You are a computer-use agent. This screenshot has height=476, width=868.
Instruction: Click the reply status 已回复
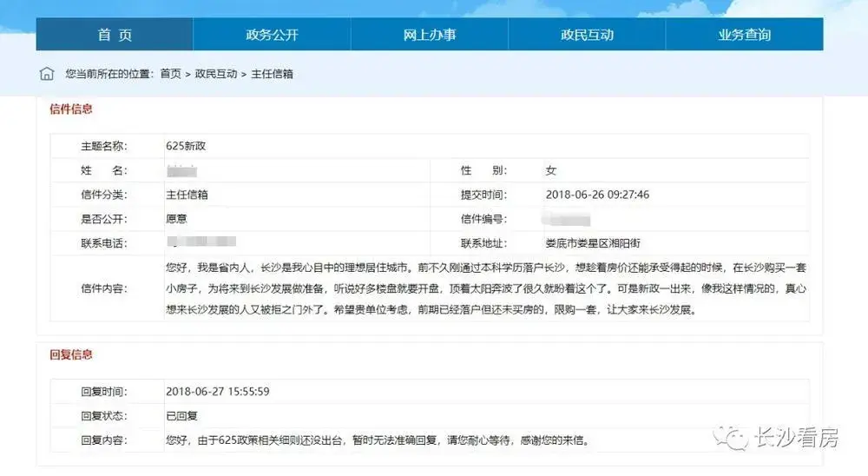[x=181, y=415]
